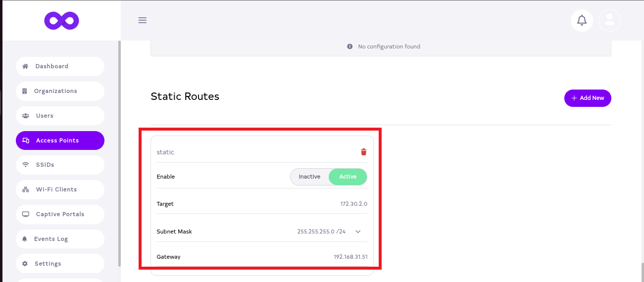Image resolution: width=644 pixels, height=282 pixels.
Task: Edit the Target field 172.30.2.0
Action: click(353, 204)
